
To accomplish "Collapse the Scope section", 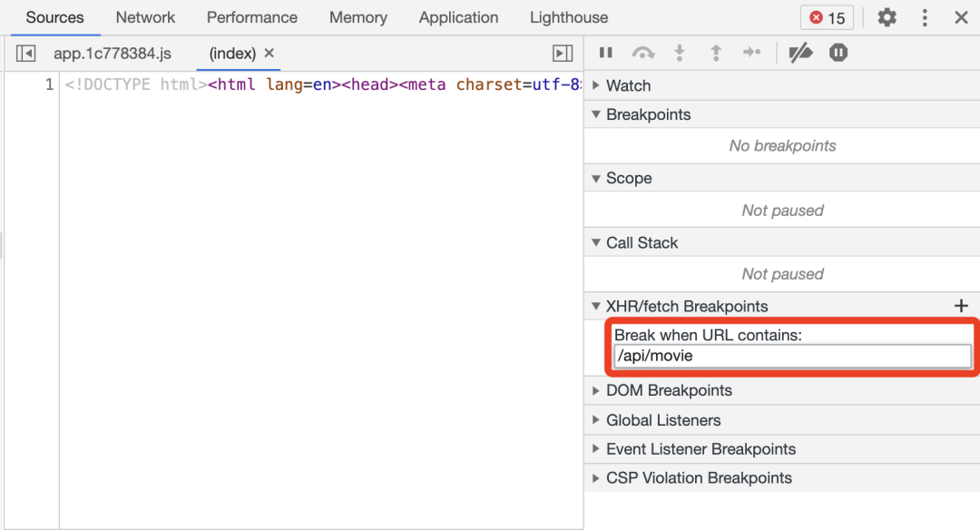I will 782,178.
